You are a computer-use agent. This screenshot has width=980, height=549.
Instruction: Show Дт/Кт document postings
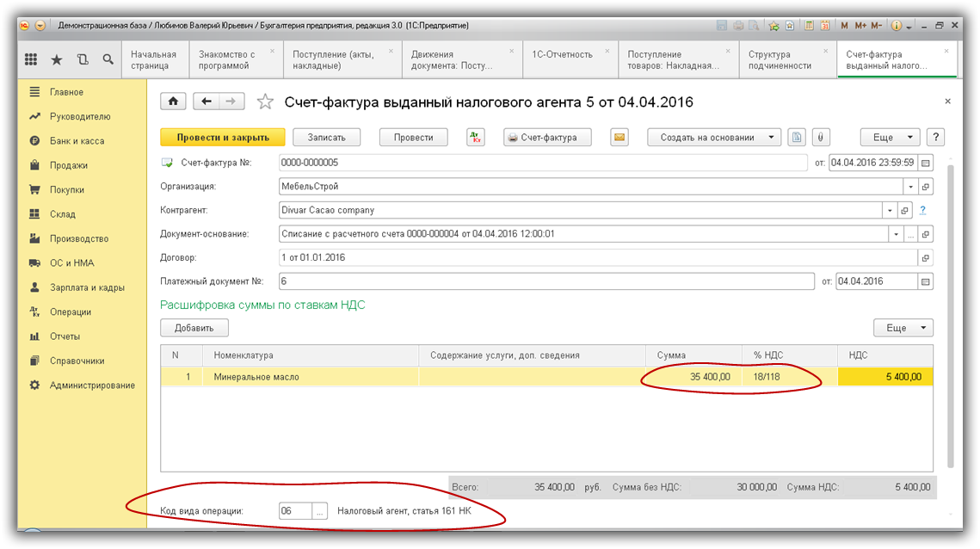[x=476, y=138]
